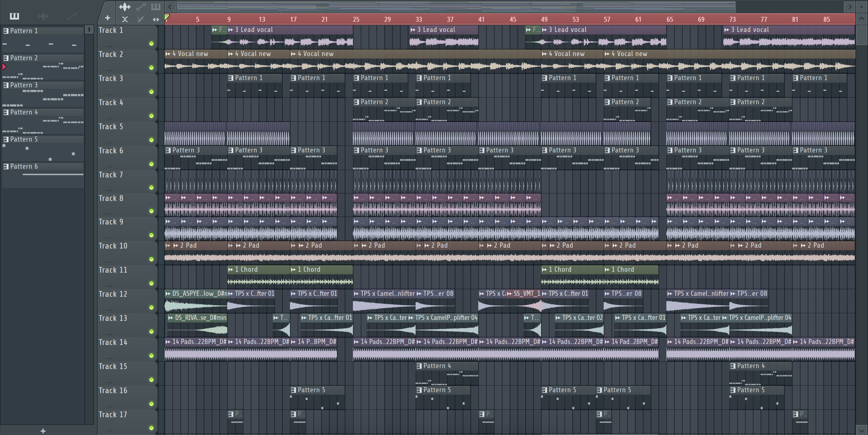Select the Track 13 header
Viewport: 868px width, 435px height.
pyautogui.click(x=127, y=325)
